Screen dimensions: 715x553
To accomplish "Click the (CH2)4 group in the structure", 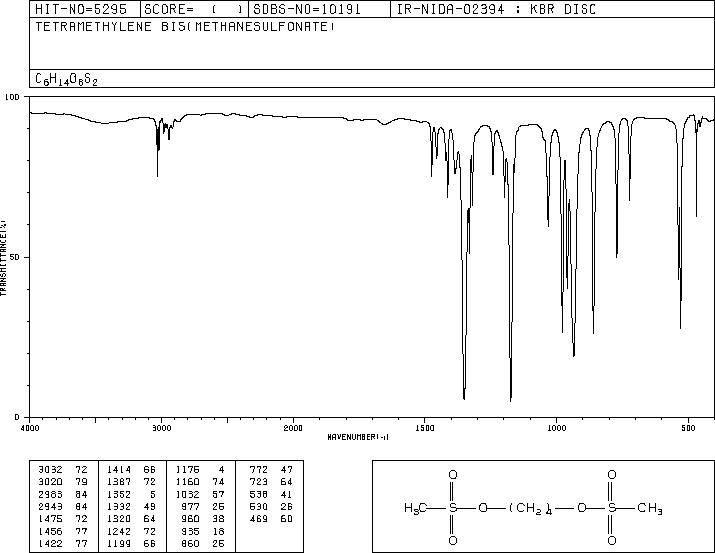I will point(530,509).
